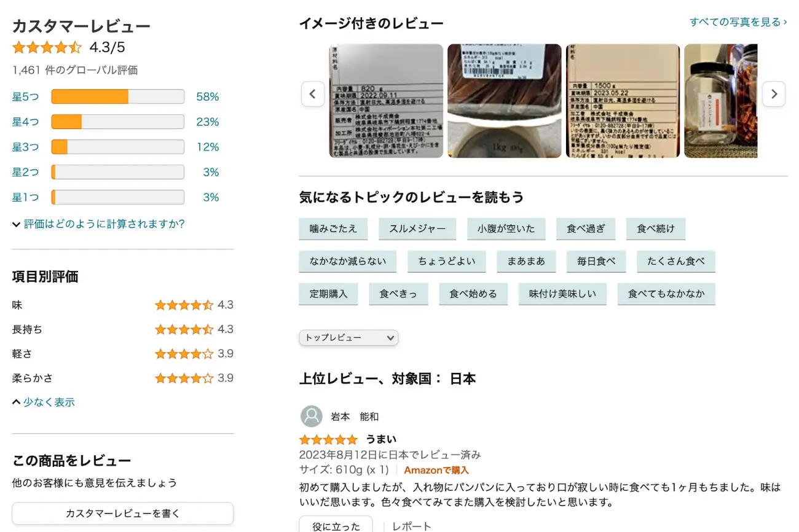
Task: Open すべての写真を見る link
Action: tap(738, 22)
